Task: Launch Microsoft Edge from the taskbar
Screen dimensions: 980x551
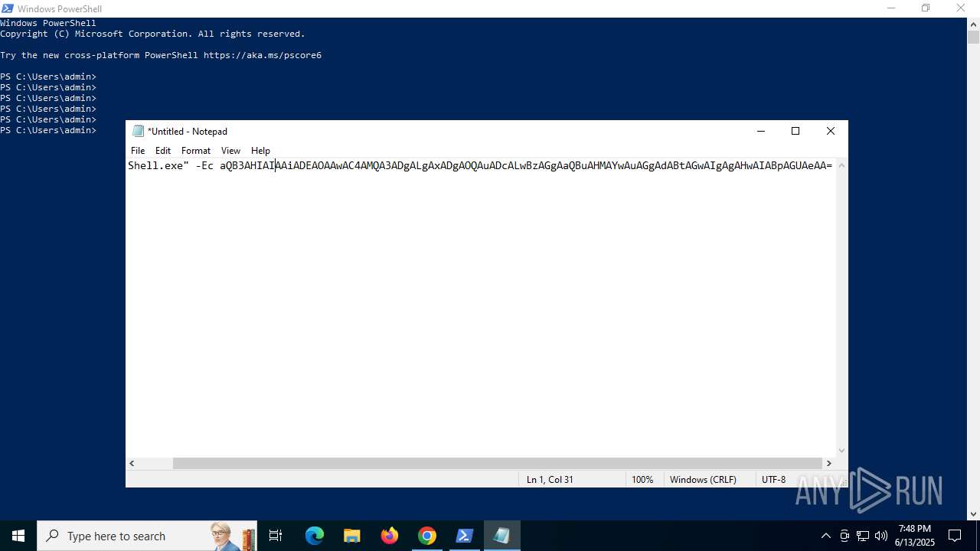Action: [315, 536]
